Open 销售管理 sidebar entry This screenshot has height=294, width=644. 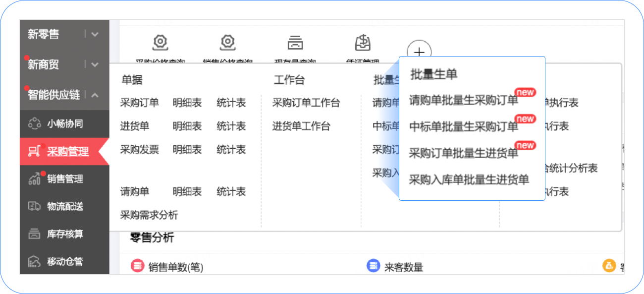coord(65,179)
